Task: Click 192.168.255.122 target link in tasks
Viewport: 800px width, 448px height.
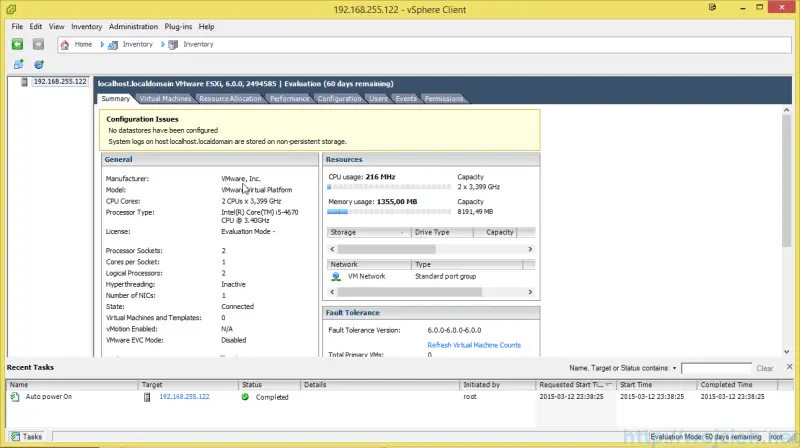Action: tap(184, 396)
